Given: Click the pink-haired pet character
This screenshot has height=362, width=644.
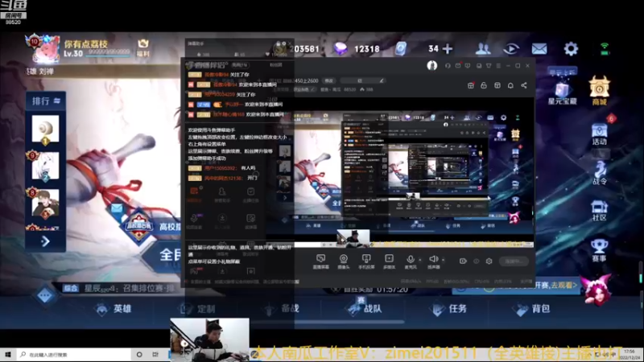Looking at the screenshot, I should tap(597, 290).
